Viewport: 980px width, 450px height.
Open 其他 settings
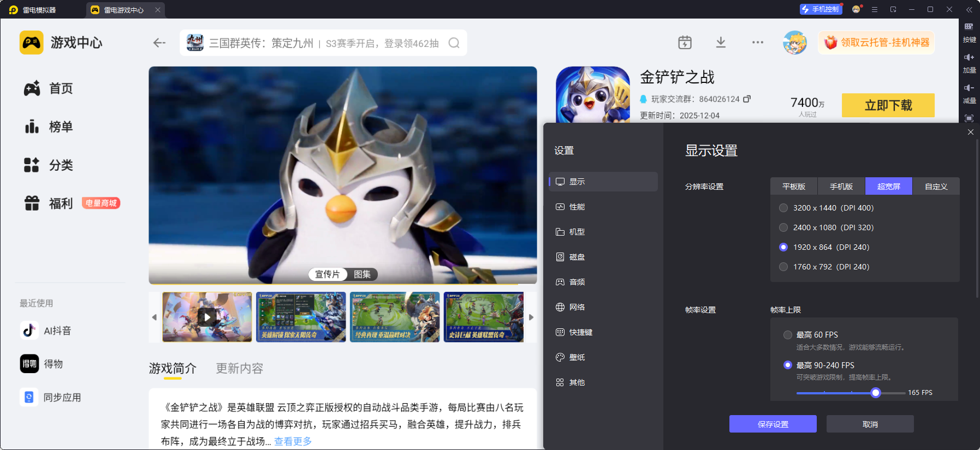click(603, 382)
